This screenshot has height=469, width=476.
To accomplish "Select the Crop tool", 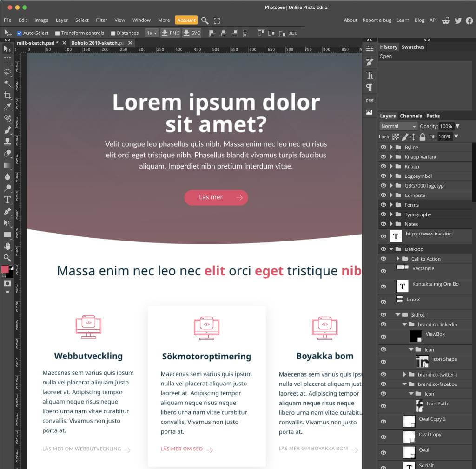I will point(7,96).
